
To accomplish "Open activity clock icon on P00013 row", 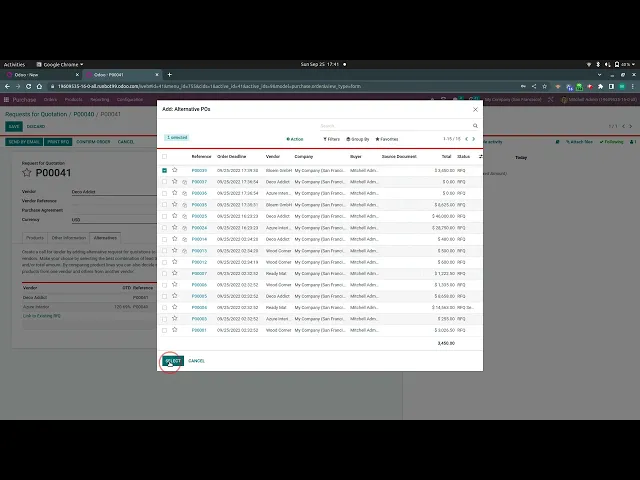I will click(184, 251).
